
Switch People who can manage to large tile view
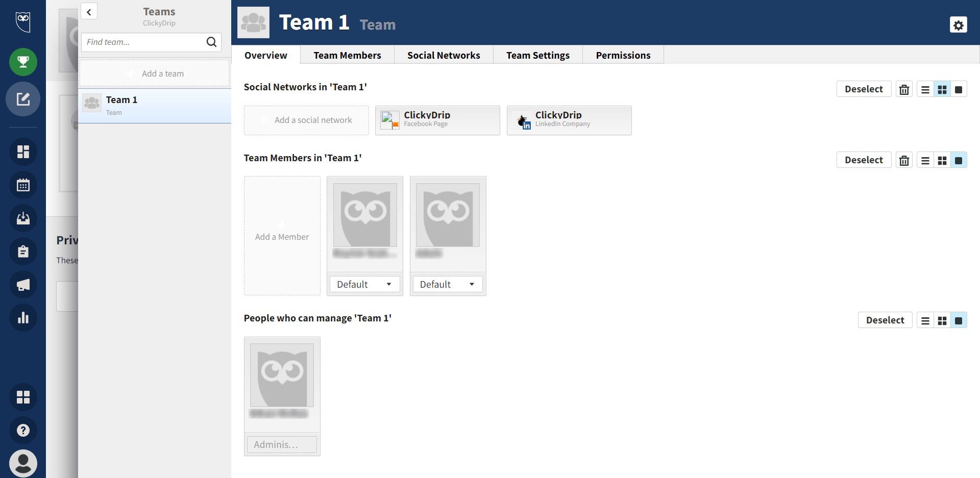(x=959, y=320)
